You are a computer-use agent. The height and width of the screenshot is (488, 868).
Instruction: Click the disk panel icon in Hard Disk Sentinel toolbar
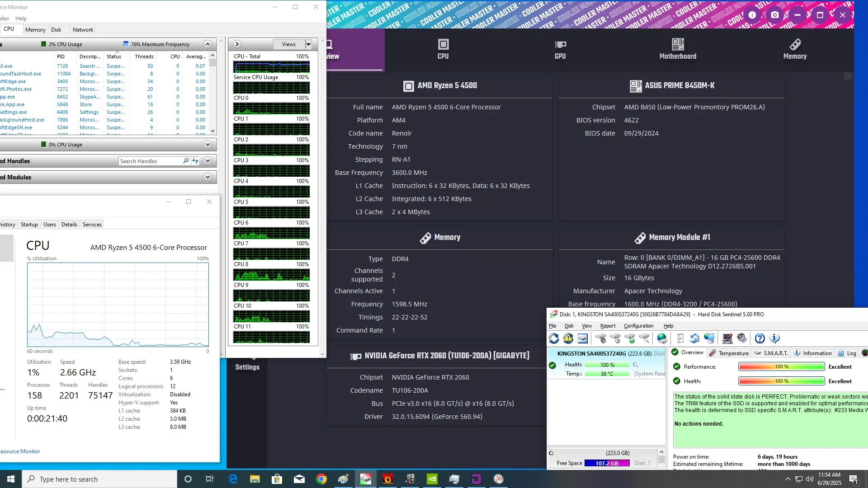583,338
